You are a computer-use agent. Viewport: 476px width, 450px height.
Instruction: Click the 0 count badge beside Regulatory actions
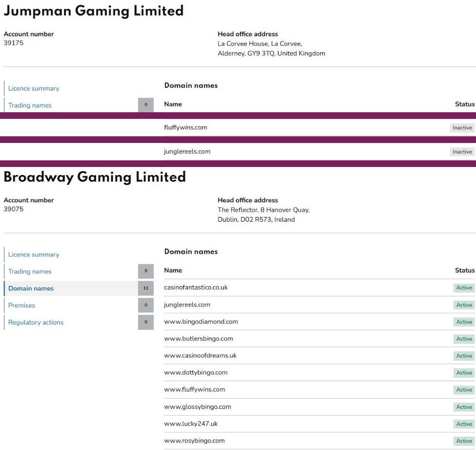point(146,322)
